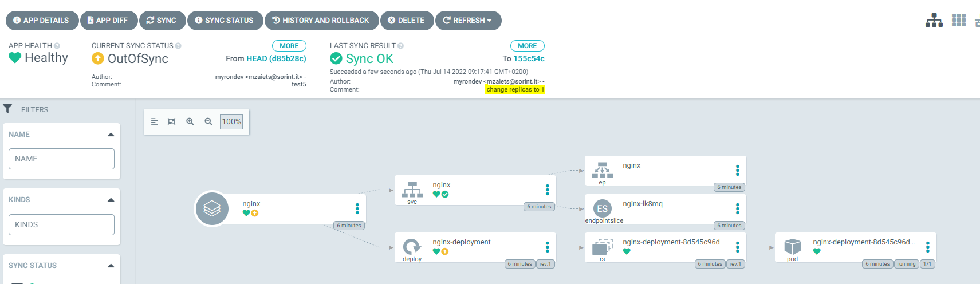This screenshot has height=284, width=980.
Task: Collapse the SYNC STATUS filter section
Action: click(111, 266)
